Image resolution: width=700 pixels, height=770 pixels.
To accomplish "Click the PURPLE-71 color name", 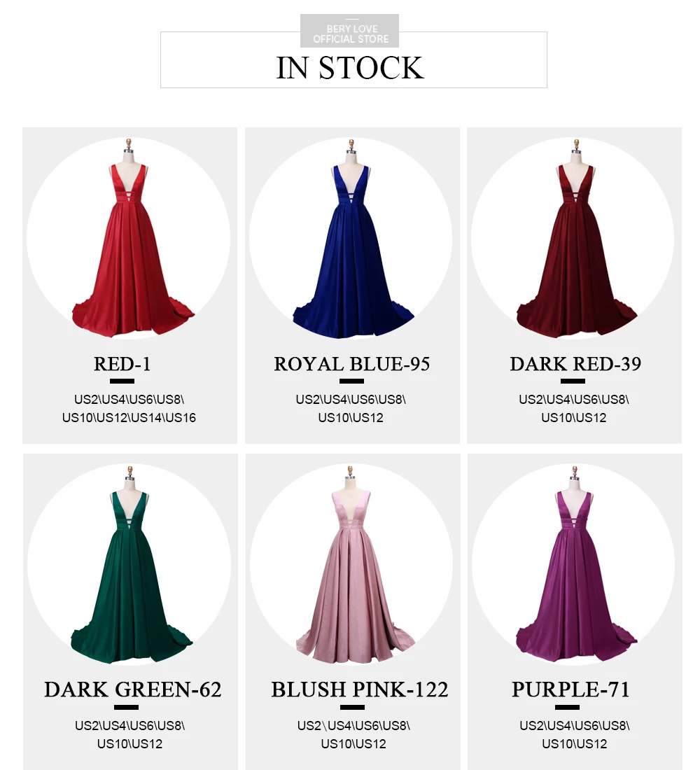I will (570, 689).
